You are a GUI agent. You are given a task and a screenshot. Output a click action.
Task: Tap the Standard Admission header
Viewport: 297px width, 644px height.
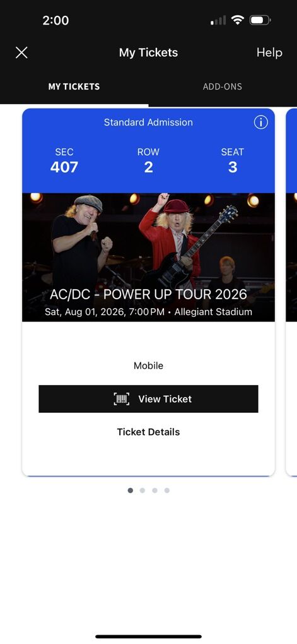[x=149, y=122]
